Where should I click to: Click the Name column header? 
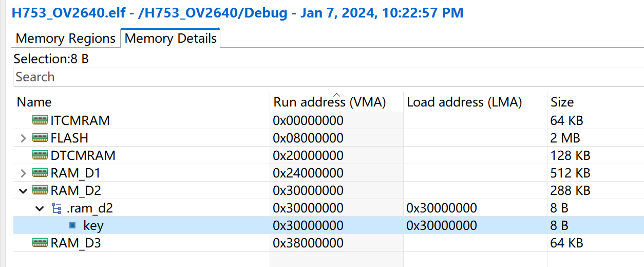tap(34, 102)
